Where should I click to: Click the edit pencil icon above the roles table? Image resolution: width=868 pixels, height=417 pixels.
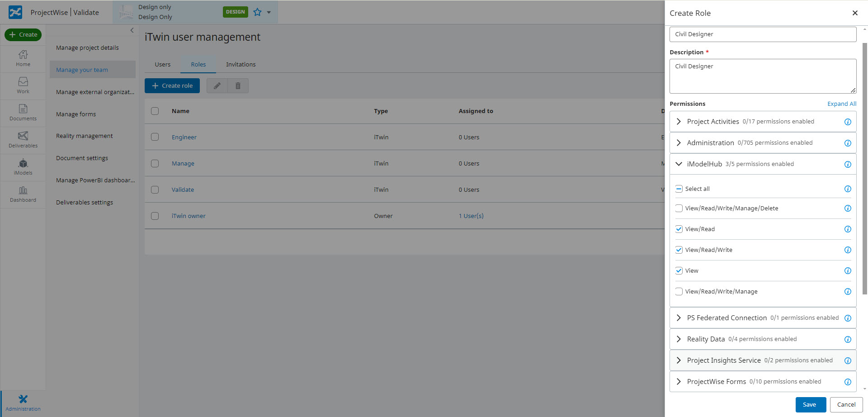point(217,85)
